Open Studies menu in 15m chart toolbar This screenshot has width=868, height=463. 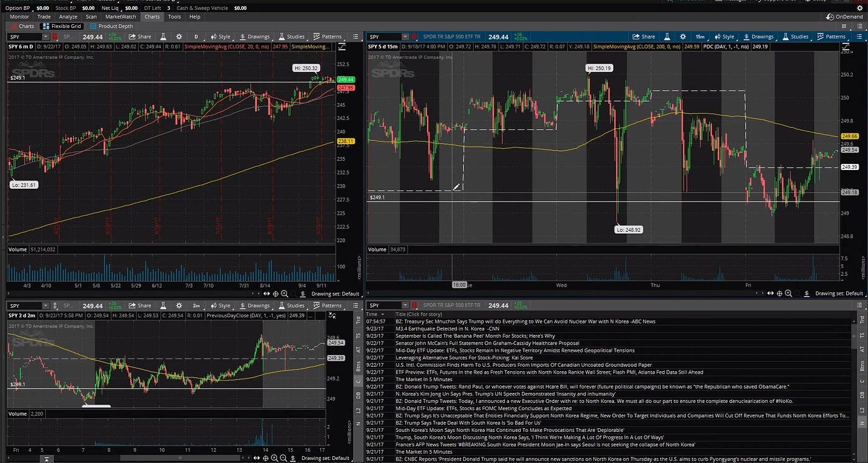[795, 37]
